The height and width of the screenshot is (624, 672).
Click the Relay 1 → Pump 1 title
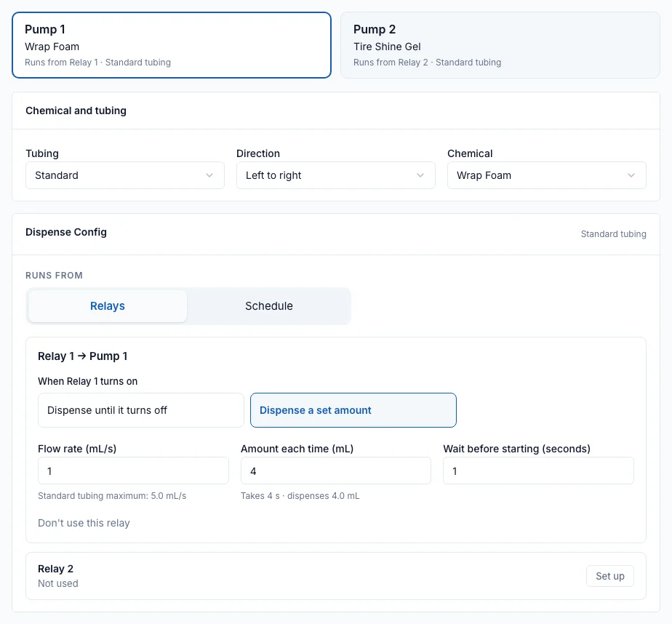click(83, 356)
